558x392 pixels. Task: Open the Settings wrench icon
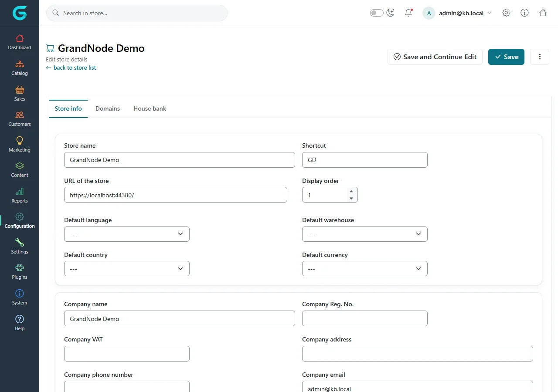20,243
